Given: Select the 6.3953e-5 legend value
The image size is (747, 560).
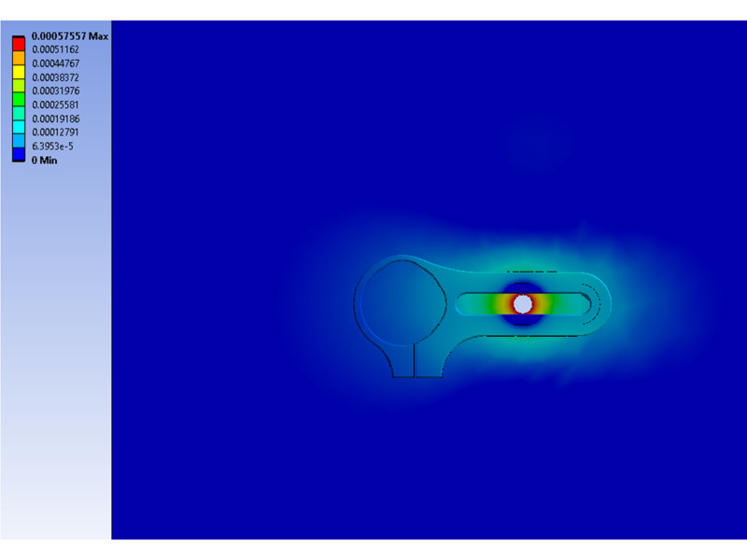Looking at the screenshot, I should click(x=54, y=147).
